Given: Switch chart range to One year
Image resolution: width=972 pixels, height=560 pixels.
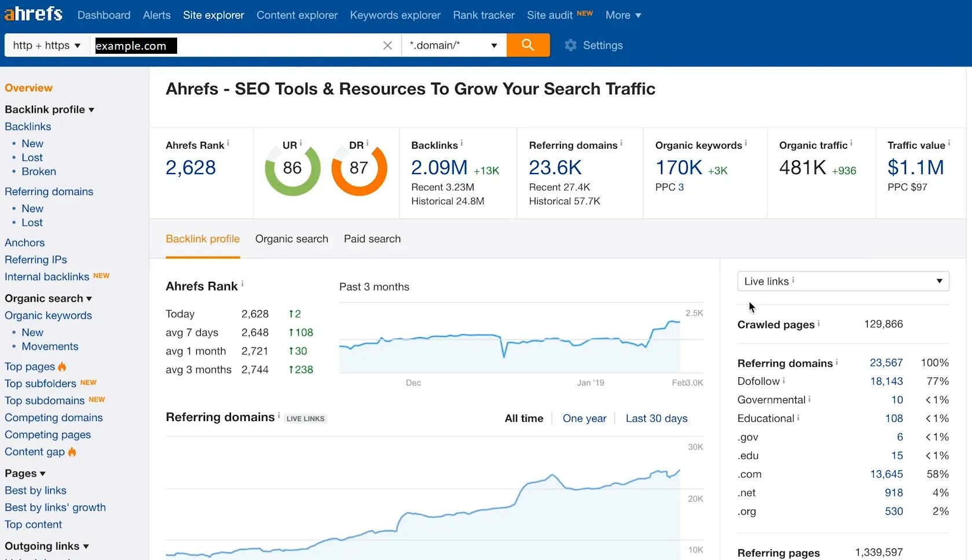Looking at the screenshot, I should point(584,418).
